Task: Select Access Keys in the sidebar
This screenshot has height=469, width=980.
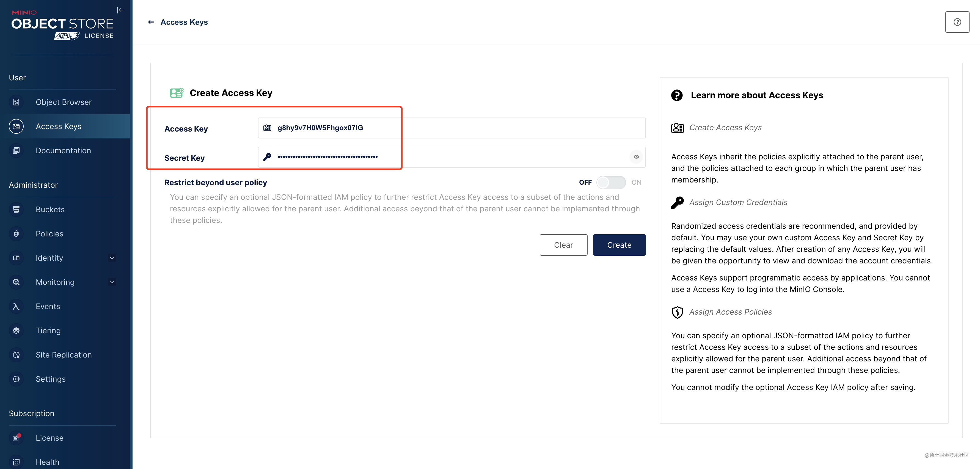Action: pos(65,126)
